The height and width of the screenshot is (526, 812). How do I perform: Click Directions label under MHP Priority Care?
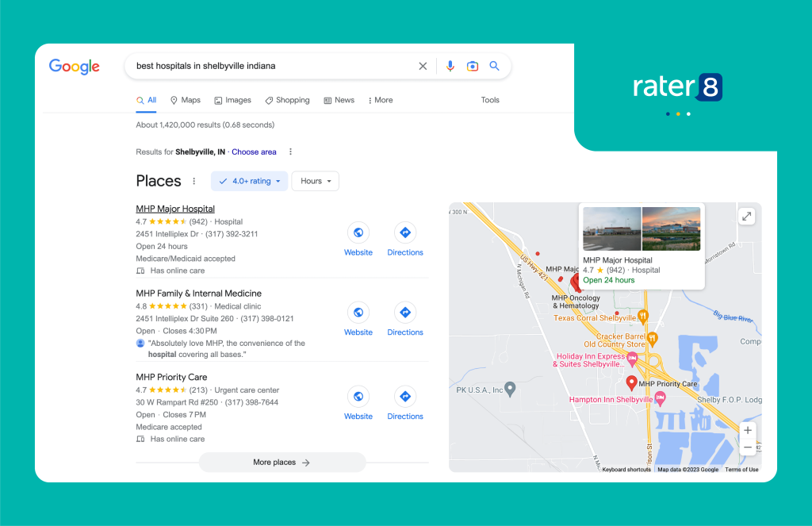point(405,417)
